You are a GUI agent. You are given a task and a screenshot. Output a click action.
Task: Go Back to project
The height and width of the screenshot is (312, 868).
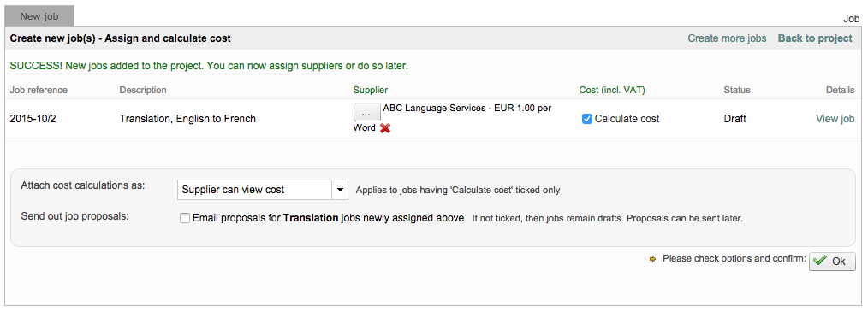coord(816,38)
